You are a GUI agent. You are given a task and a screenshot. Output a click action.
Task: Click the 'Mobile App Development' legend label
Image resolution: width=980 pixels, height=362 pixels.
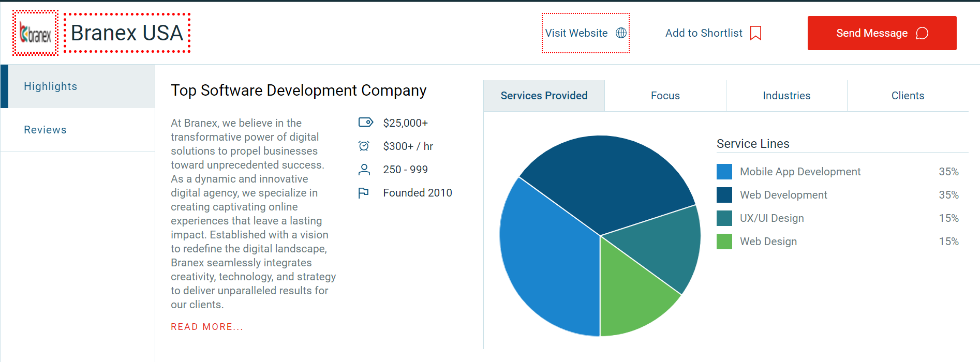800,172
